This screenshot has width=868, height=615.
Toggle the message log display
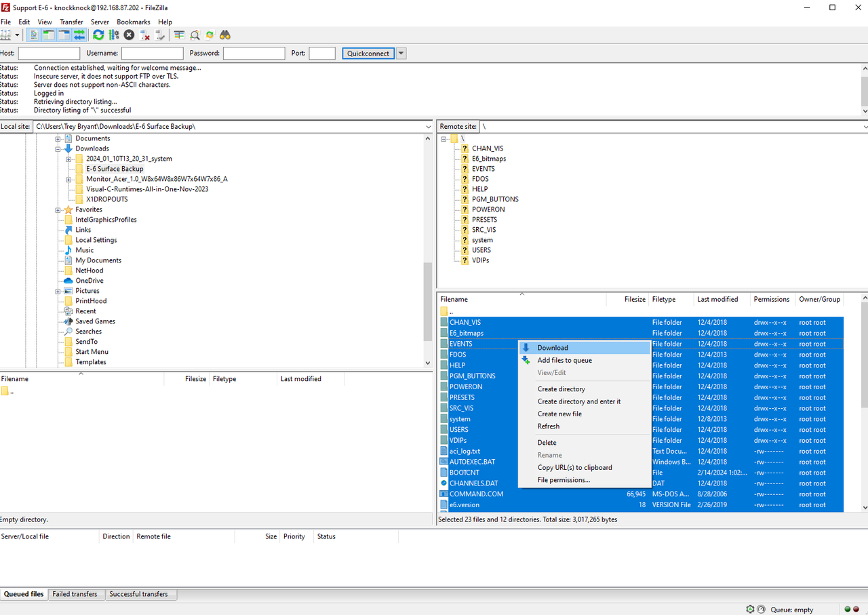point(33,35)
